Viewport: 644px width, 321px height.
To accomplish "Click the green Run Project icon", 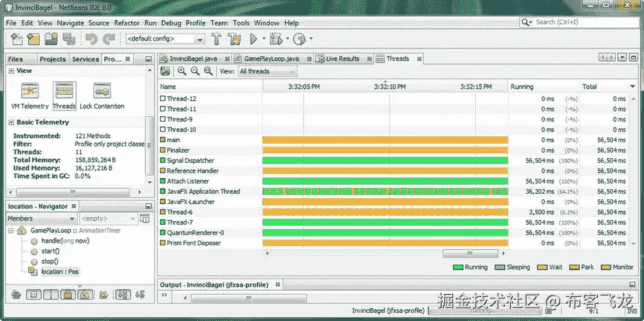I will tap(254, 39).
